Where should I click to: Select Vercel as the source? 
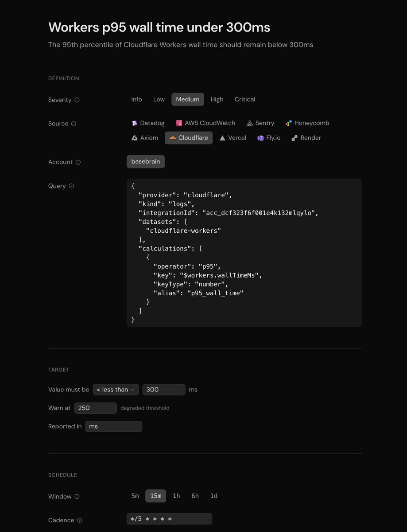click(233, 138)
